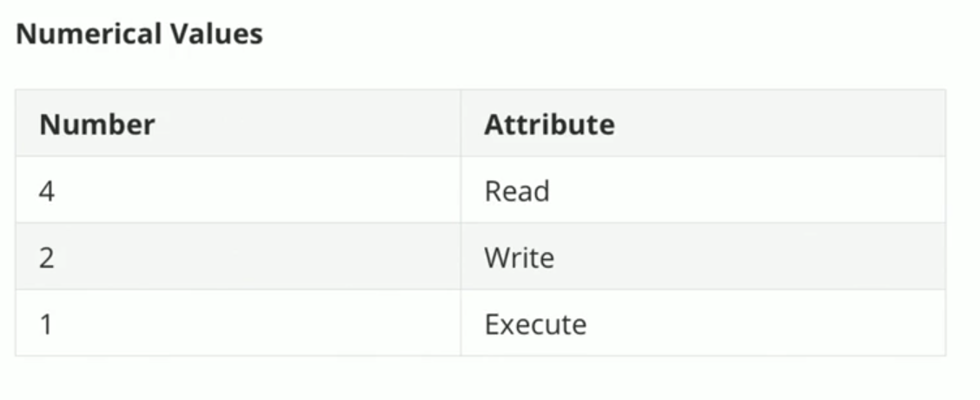Click the number 1 in the table
Viewport: 980px width, 400px height.
pyautogui.click(x=46, y=324)
